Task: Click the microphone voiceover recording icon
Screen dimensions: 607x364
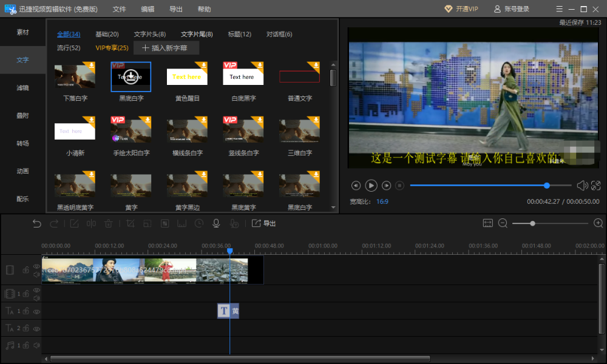Action: coord(215,223)
